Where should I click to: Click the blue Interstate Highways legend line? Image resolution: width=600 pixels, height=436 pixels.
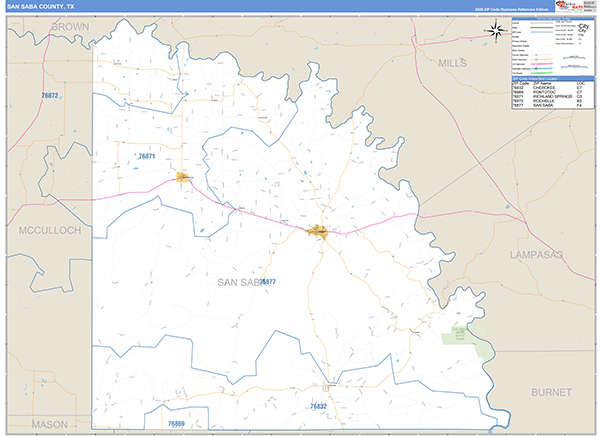pos(541,69)
